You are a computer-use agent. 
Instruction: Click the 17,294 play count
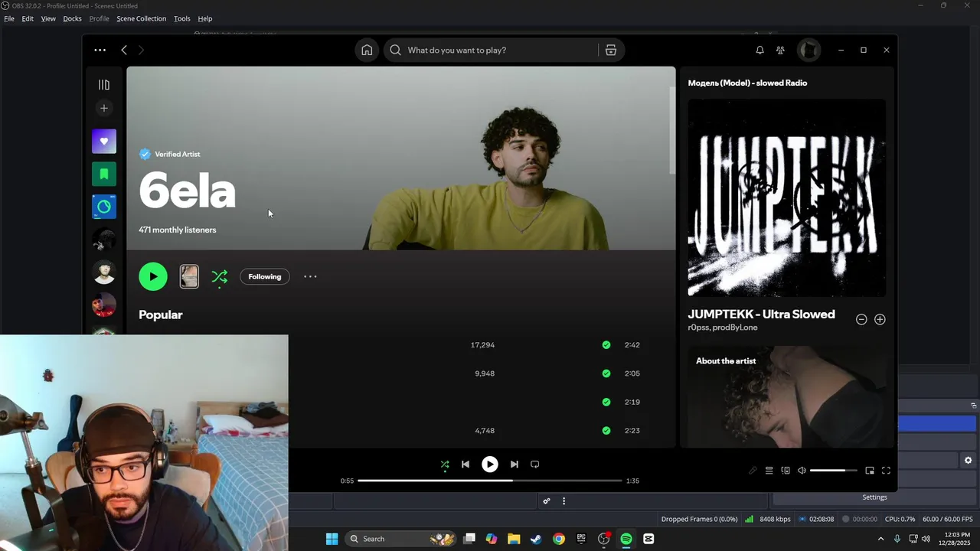(x=482, y=345)
